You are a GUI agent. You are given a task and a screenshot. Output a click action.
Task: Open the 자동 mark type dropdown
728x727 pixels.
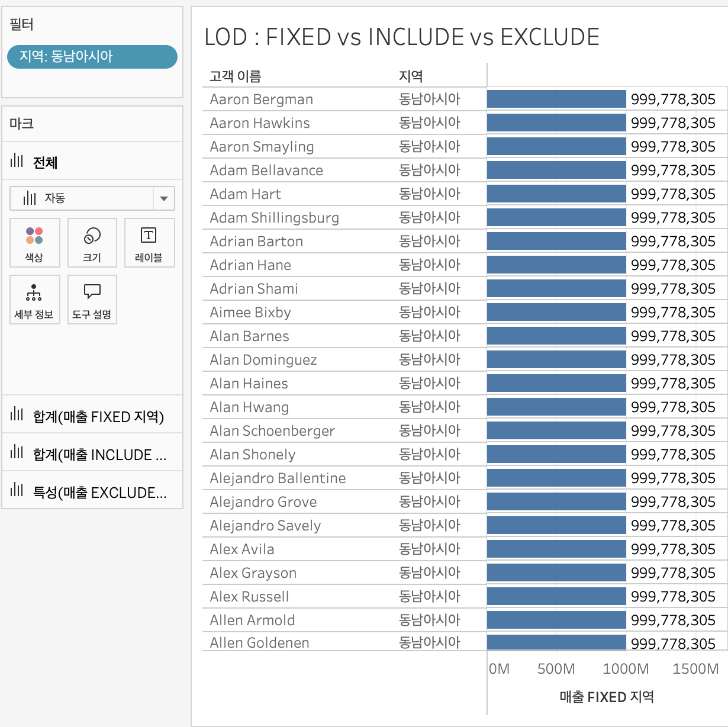92,198
